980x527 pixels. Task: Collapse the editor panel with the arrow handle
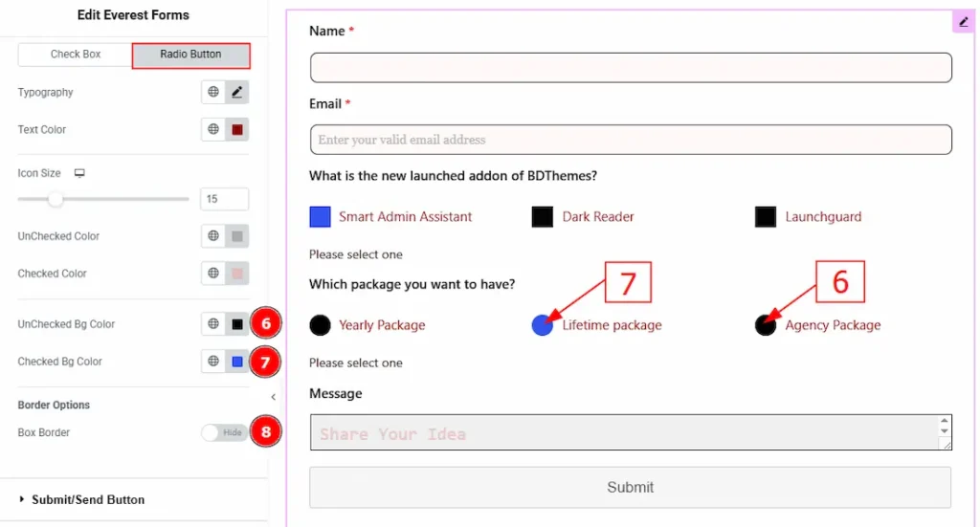(x=274, y=397)
